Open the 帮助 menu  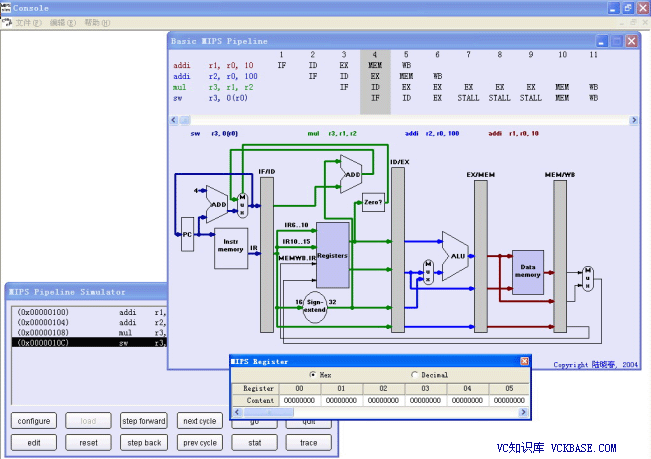pos(97,23)
